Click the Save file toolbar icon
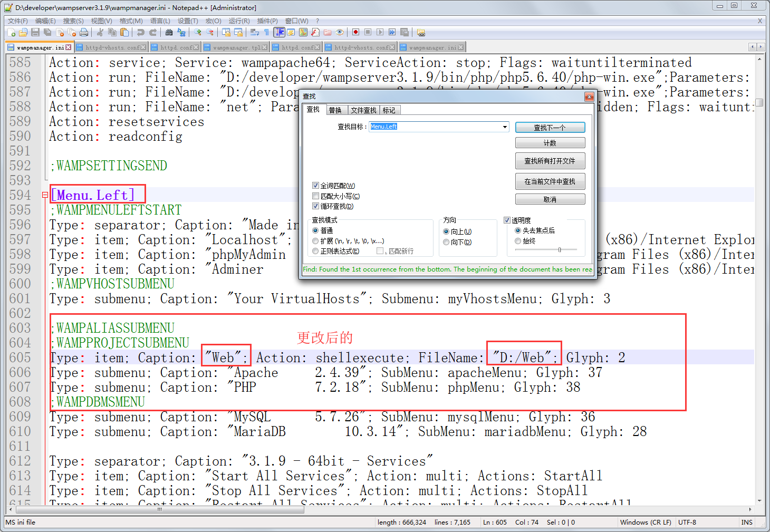Screen dimensions: 770x532 (35, 33)
